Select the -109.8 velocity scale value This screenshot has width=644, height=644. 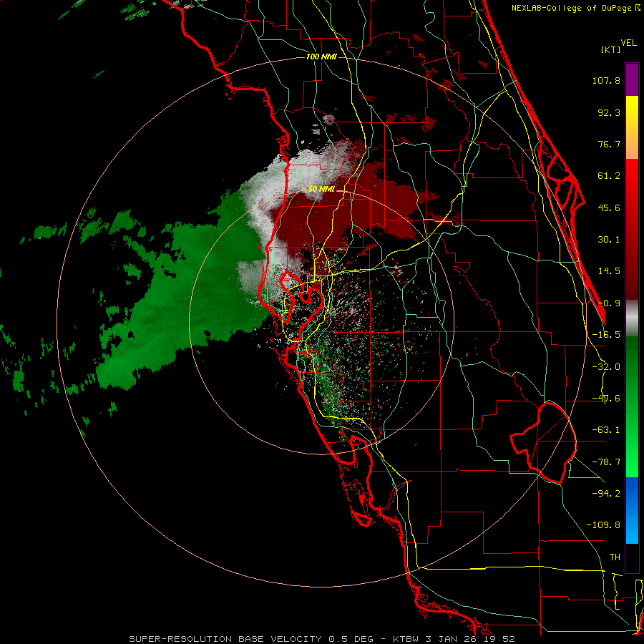coord(603,525)
